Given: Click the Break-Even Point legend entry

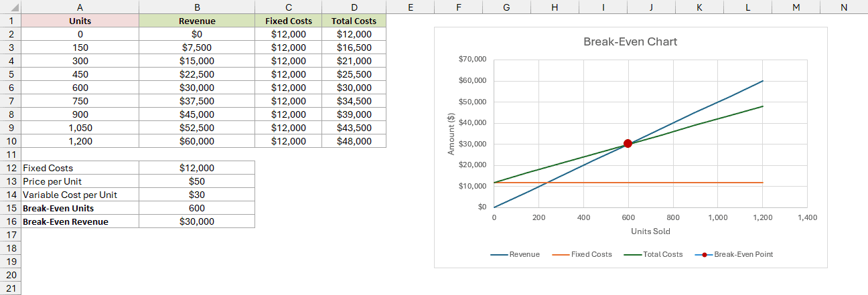Looking at the screenshot, I should (x=733, y=254).
